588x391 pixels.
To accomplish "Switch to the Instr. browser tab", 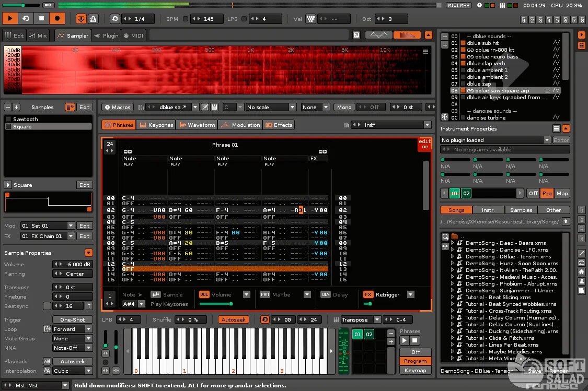I will [488, 210].
